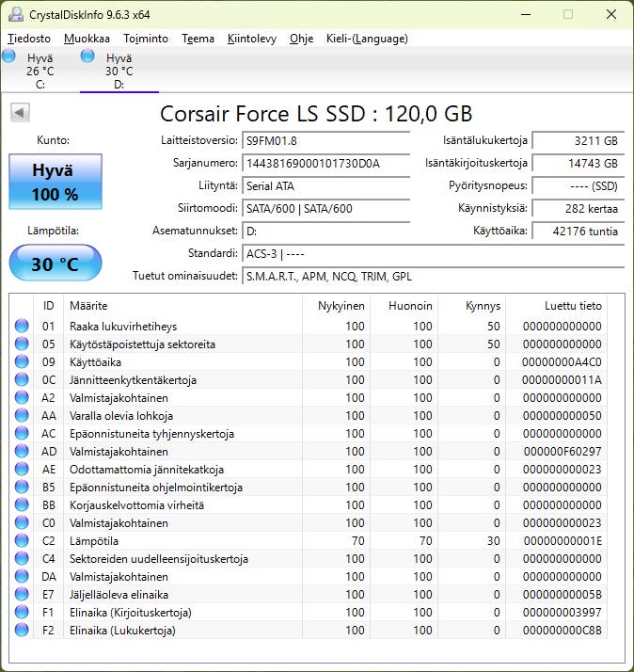634x672 pixels.
Task: Click status orb for Raaka lukuvirhetiheys row
Action: [x=22, y=327]
